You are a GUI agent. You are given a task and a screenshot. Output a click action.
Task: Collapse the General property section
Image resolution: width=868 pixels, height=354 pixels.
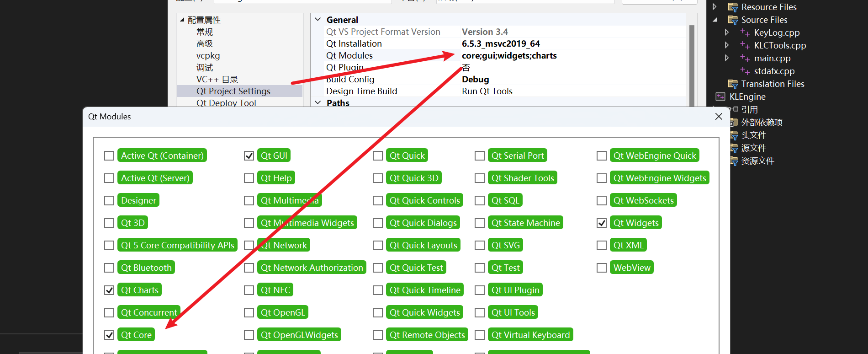tap(318, 20)
